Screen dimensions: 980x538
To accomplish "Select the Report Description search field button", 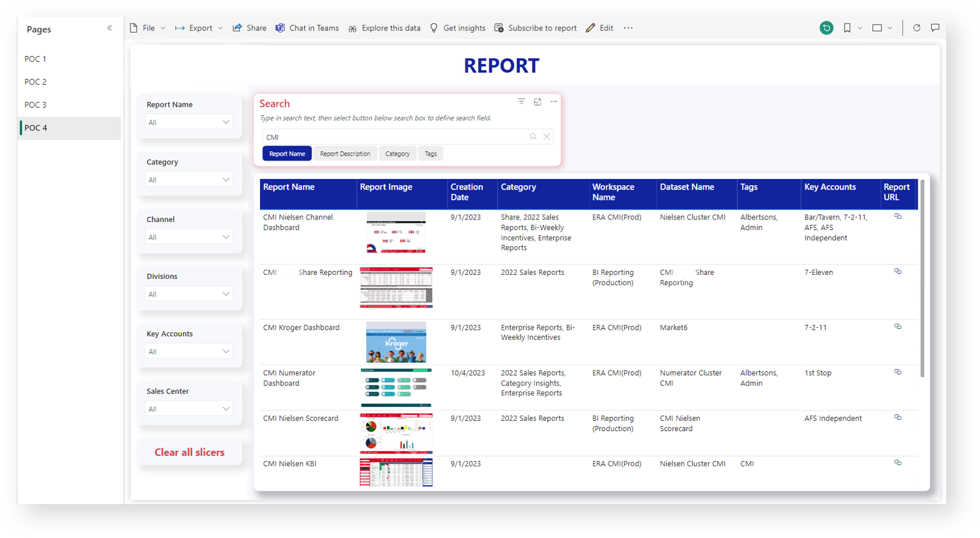I will click(x=345, y=154).
